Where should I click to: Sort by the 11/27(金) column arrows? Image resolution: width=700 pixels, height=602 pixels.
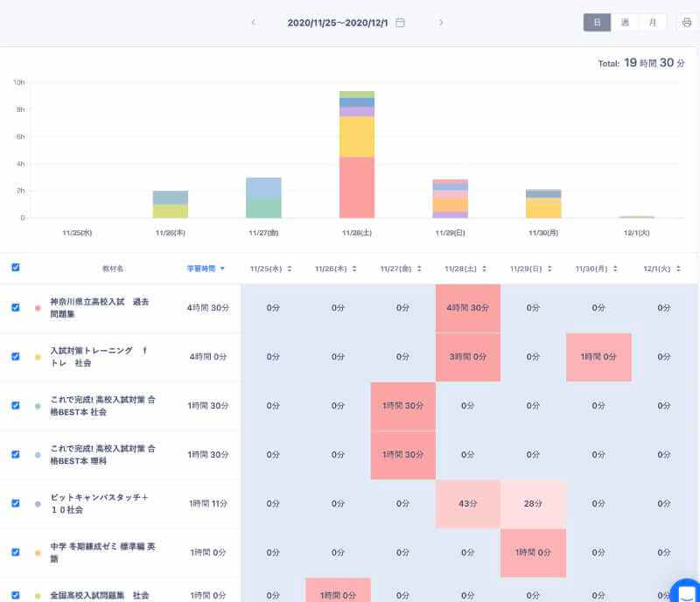pos(419,269)
